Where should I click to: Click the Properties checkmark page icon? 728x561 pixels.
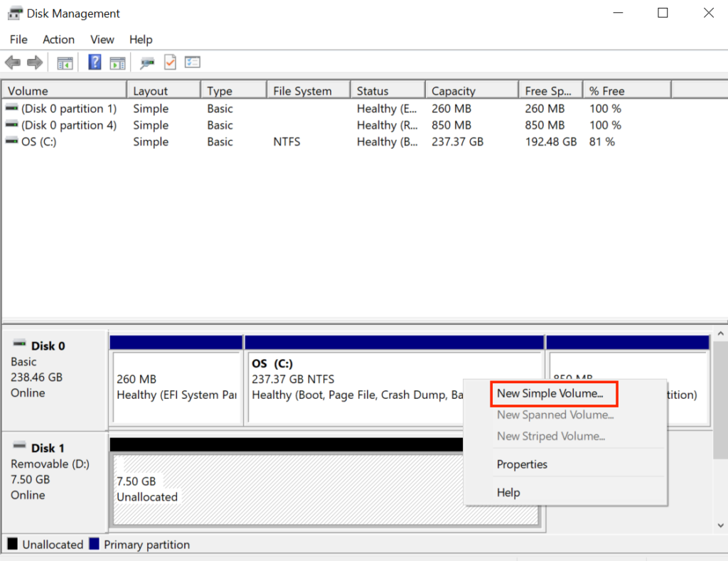click(170, 63)
